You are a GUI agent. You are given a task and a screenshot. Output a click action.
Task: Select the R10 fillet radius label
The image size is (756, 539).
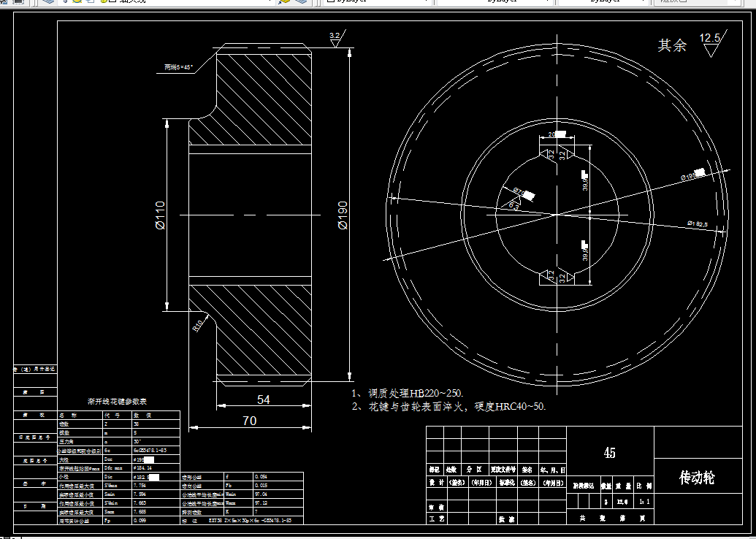198,326
